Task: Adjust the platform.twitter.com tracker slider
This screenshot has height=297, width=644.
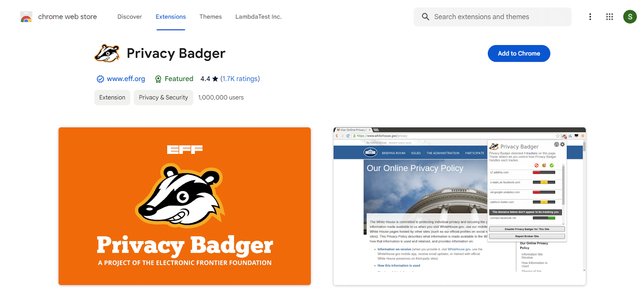Action: (544, 202)
